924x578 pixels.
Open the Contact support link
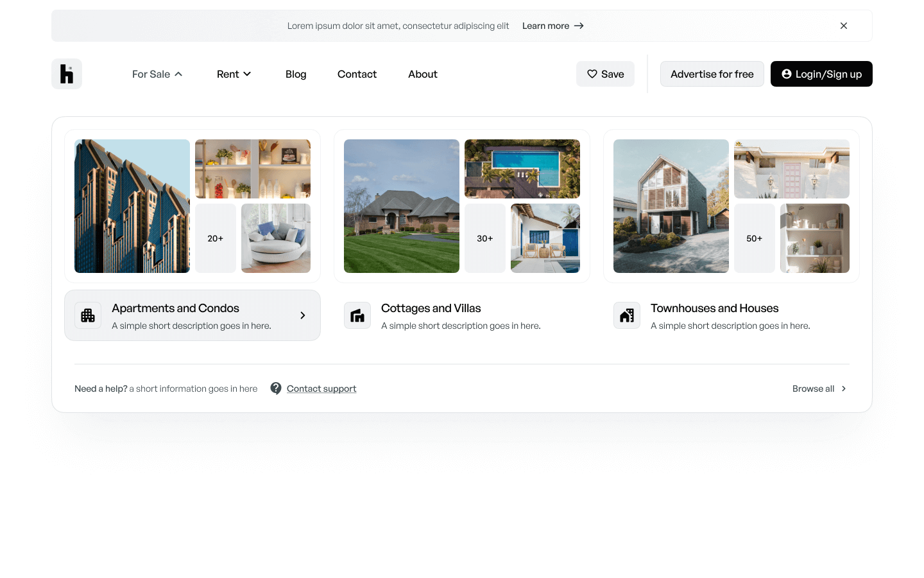tap(321, 388)
